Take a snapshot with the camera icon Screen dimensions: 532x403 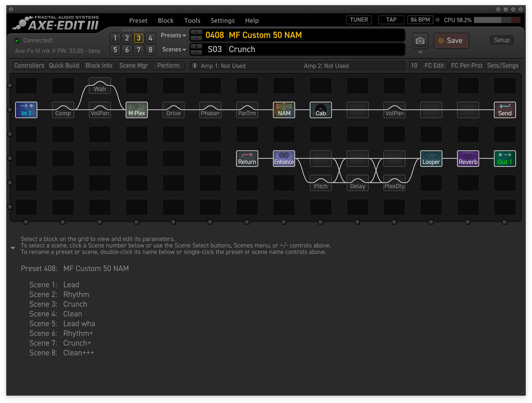tap(420, 41)
